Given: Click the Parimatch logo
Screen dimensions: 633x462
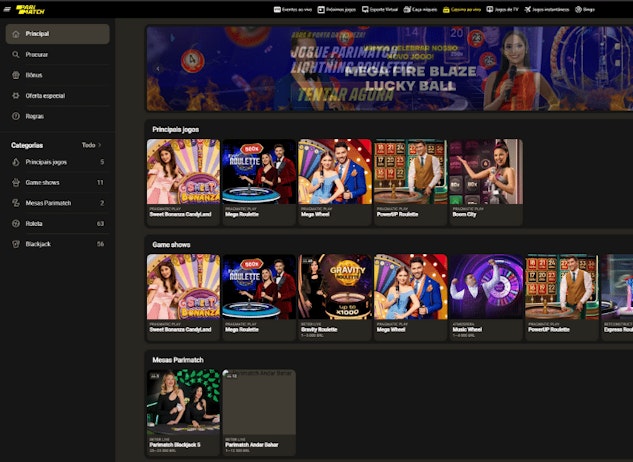Looking at the screenshot, I should click(x=30, y=9).
